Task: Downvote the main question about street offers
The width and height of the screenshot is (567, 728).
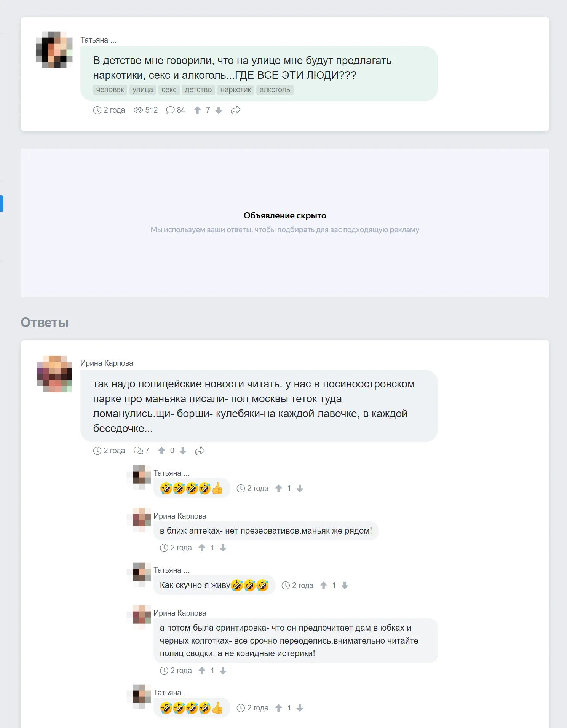Action: point(219,110)
